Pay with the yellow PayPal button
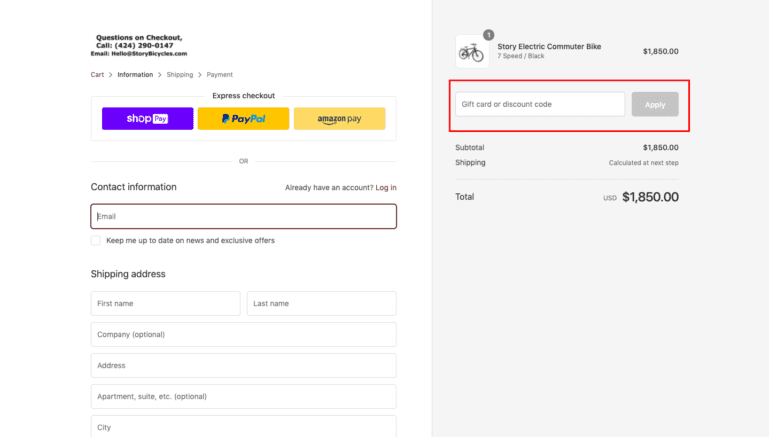 [x=243, y=119]
